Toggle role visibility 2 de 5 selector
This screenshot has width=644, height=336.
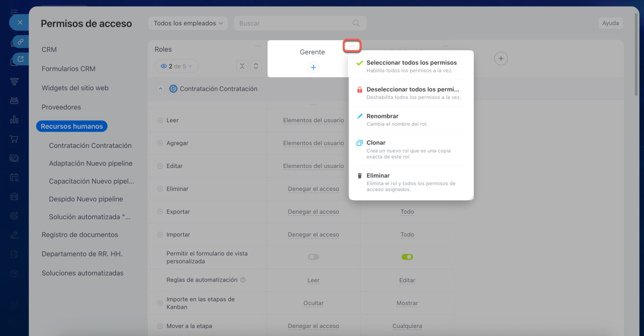[x=177, y=66]
